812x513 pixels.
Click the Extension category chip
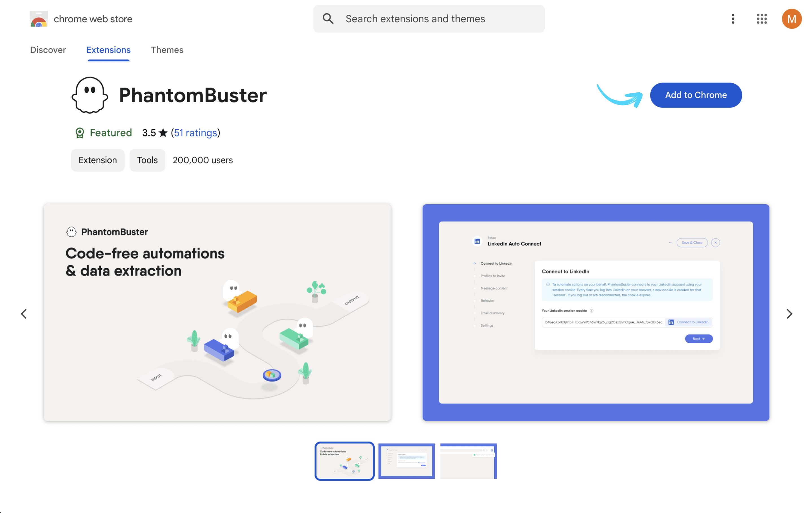click(x=97, y=160)
